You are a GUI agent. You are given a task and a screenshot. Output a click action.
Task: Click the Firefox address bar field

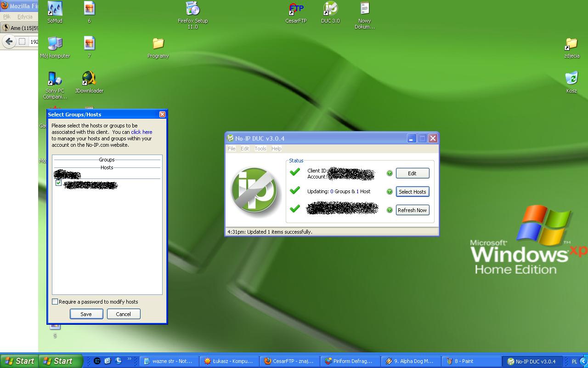click(34, 41)
